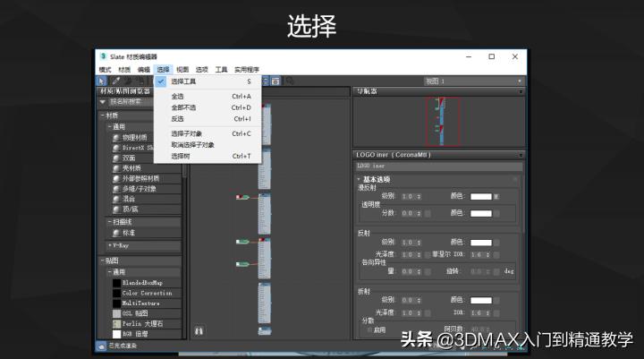Open the 视图 menu
The width and height of the screenshot is (644, 359).
[x=182, y=70]
